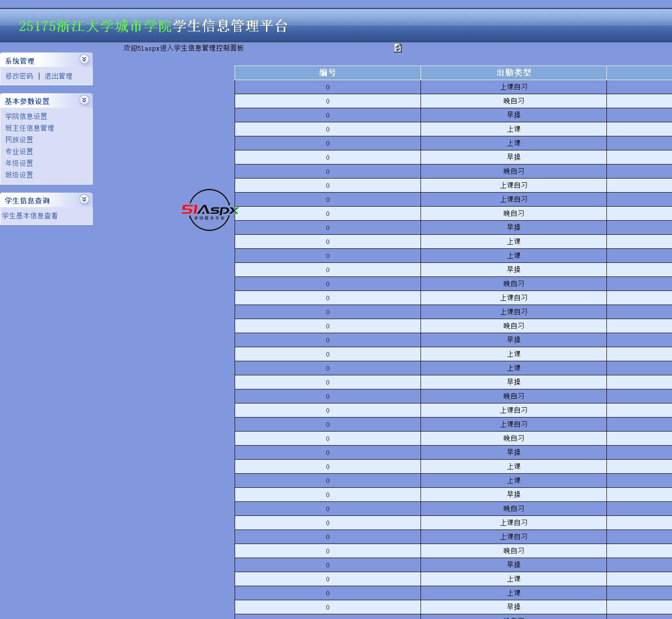
Task: Collapse the 系统管理 panel with its chevron
Action: (84, 59)
